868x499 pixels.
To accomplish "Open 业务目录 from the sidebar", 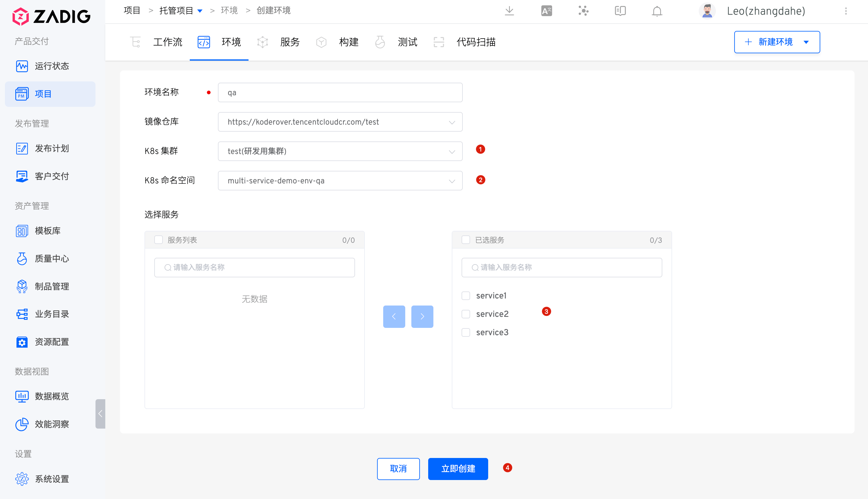I will 51,314.
